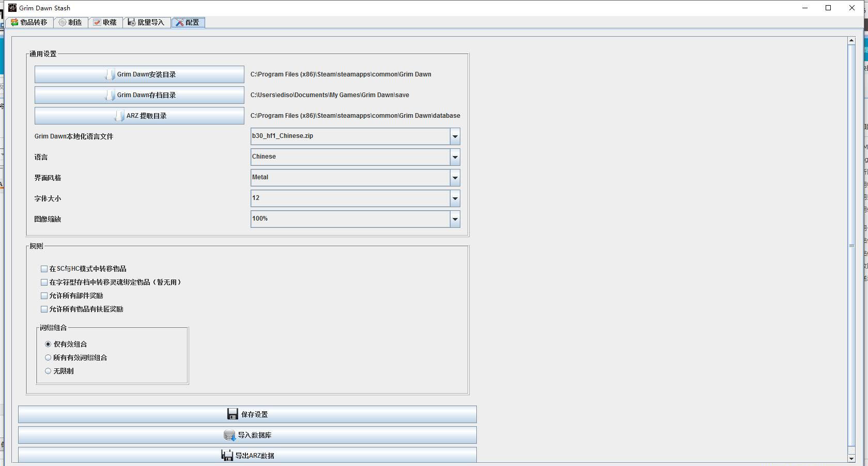The image size is (868, 466).
Task: Expand the 图像缩放 dropdown arrow
Action: [455, 219]
